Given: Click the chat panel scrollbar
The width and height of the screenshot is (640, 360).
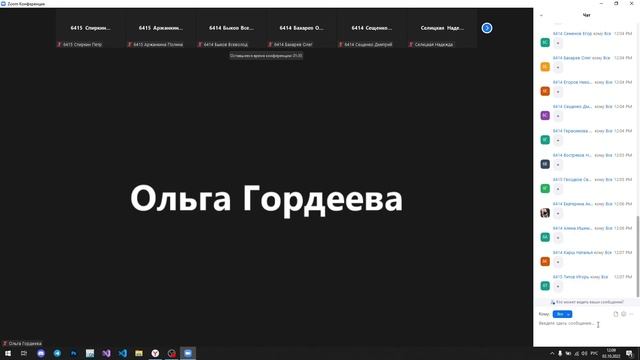Looking at the screenshot, I should pyautogui.click(x=638, y=256).
